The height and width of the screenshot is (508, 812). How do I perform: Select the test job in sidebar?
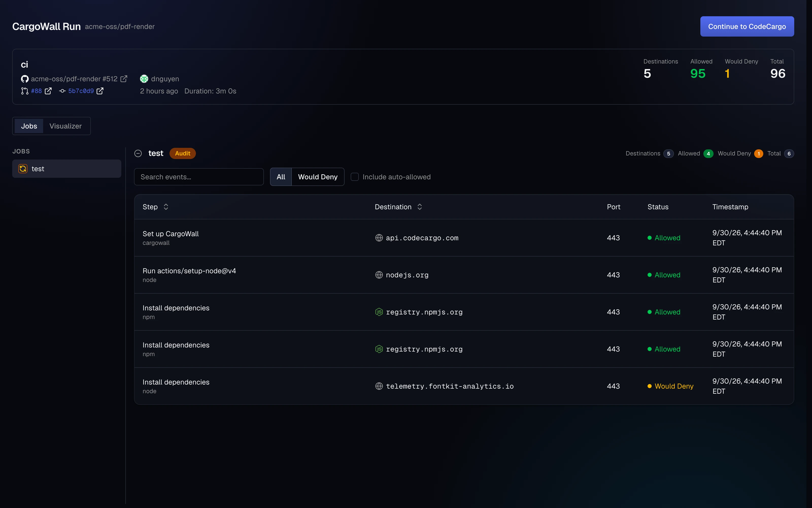67,169
